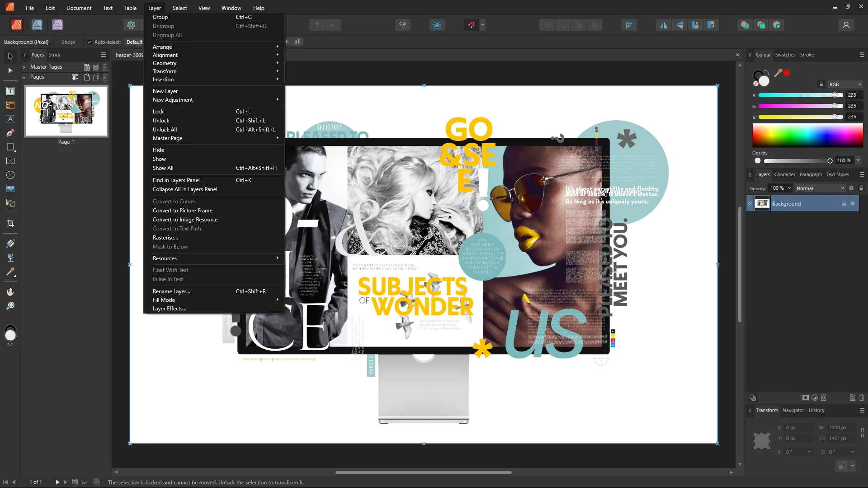Toggle the Background layer lock icon

tap(844, 204)
